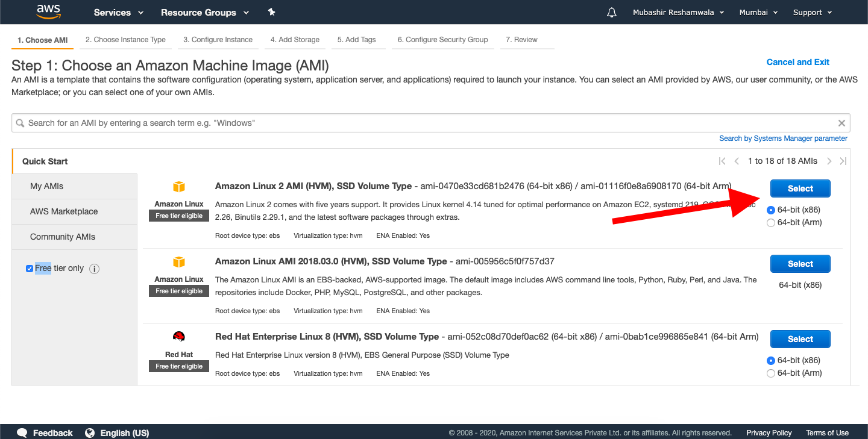Viewport: 868px width, 439px height.
Task: Open the Feedback link in footer
Action: [x=52, y=433]
